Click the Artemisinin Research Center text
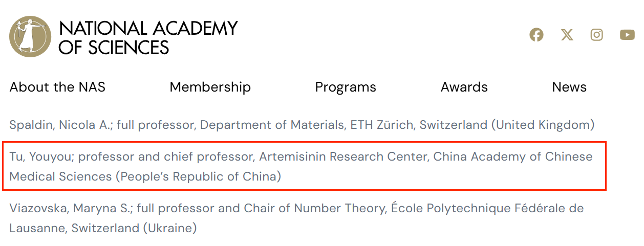Screen dimensions: 644x246 343,156
